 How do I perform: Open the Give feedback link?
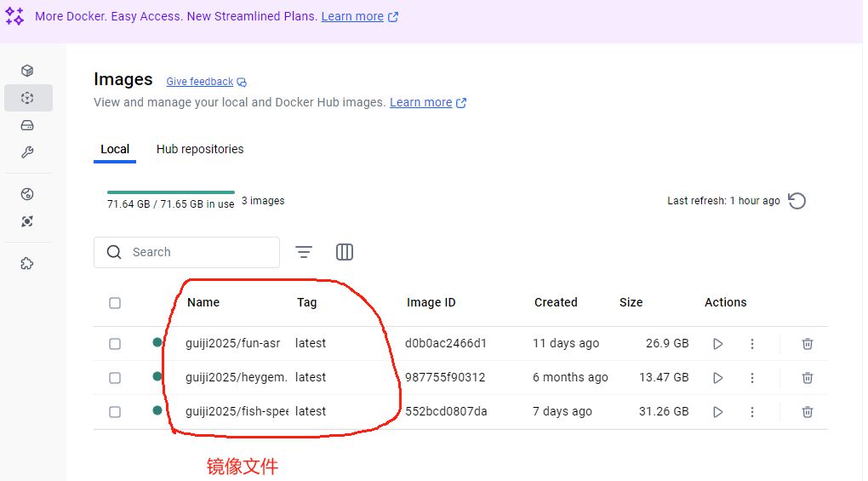point(200,82)
